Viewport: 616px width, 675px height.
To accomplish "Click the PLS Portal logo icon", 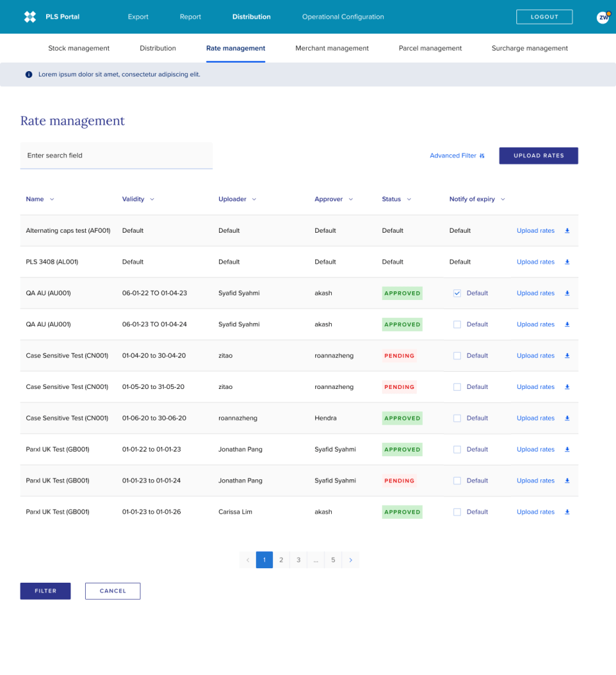I will (x=30, y=17).
